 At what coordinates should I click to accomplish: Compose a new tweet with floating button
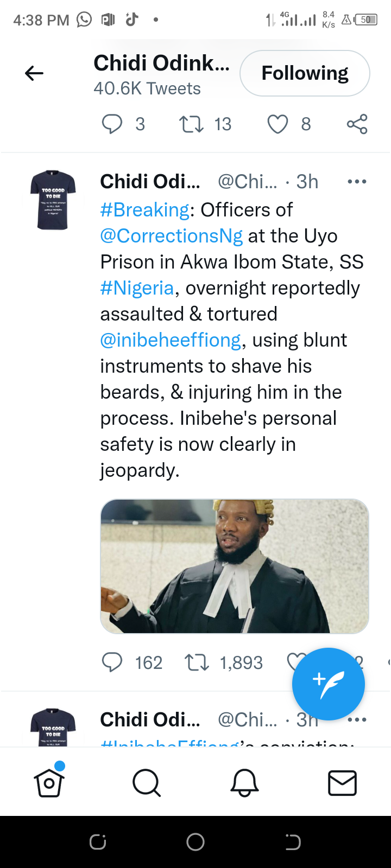click(x=328, y=684)
